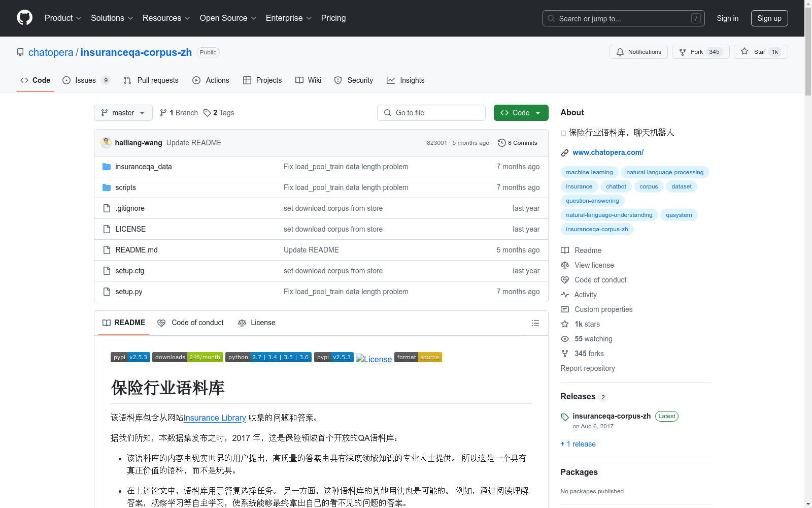Click the format source badge

coord(418,357)
